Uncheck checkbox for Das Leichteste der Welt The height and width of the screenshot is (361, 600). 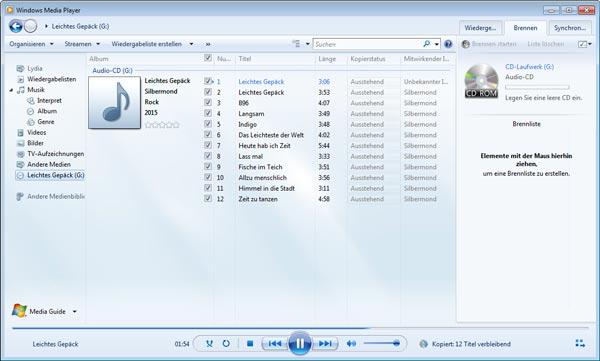pyautogui.click(x=208, y=134)
